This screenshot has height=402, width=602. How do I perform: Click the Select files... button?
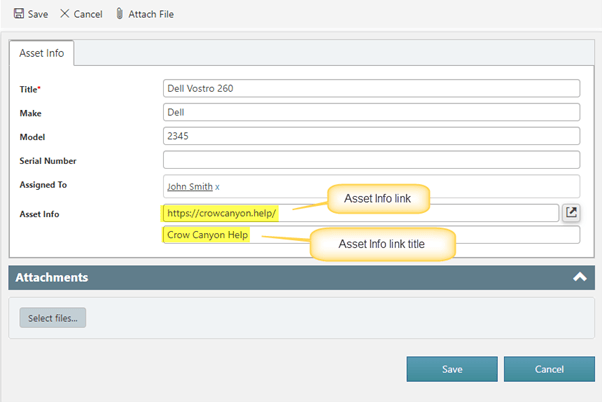pos(53,318)
